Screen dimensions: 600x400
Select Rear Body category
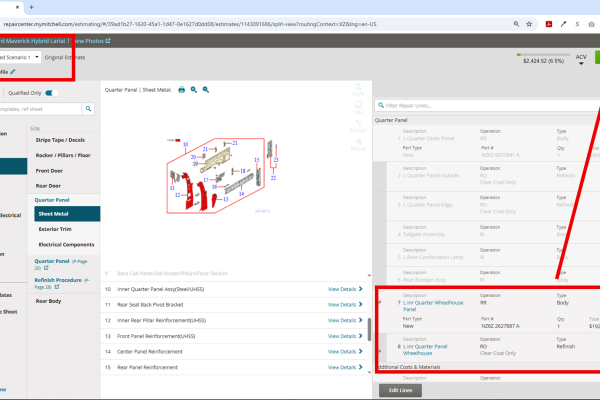click(x=48, y=301)
